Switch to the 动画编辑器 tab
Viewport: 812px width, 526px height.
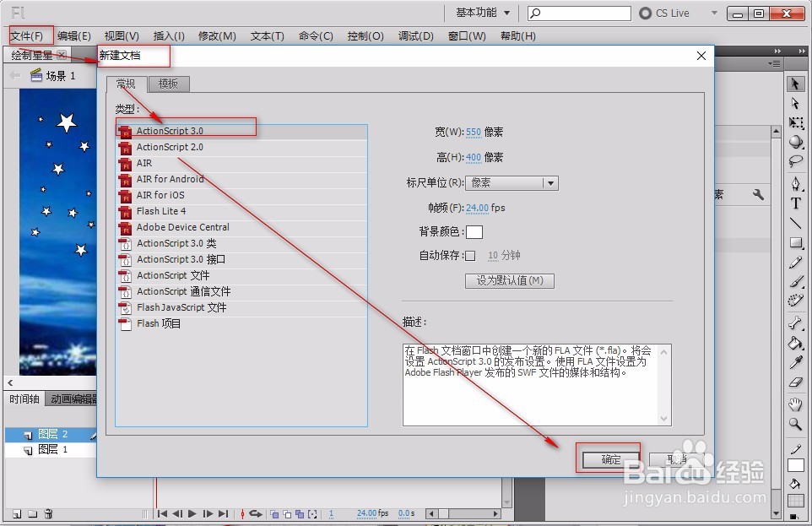pos(73,399)
